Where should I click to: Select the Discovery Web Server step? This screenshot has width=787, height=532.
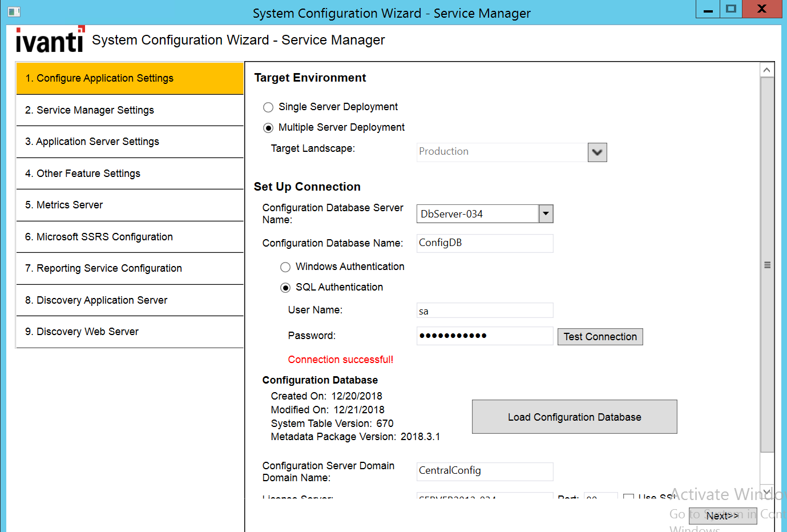click(130, 332)
